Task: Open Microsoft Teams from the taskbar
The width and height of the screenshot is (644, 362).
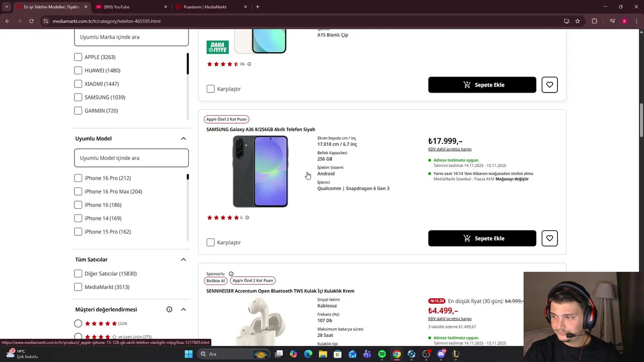Action: pyautogui.click(x=367, y=354)
